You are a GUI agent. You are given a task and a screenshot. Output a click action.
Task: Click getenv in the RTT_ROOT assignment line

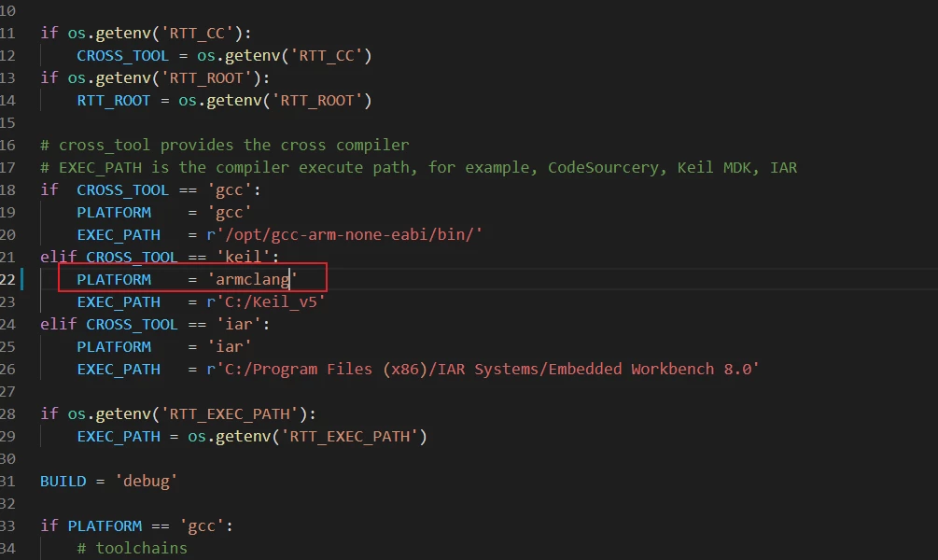[x=234, y=101]
